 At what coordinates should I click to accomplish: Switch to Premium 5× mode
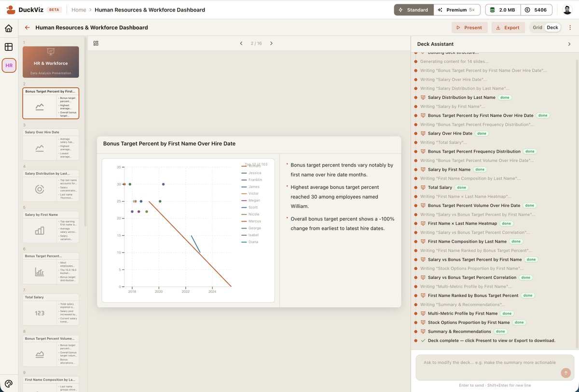click(x=456, y=10)
